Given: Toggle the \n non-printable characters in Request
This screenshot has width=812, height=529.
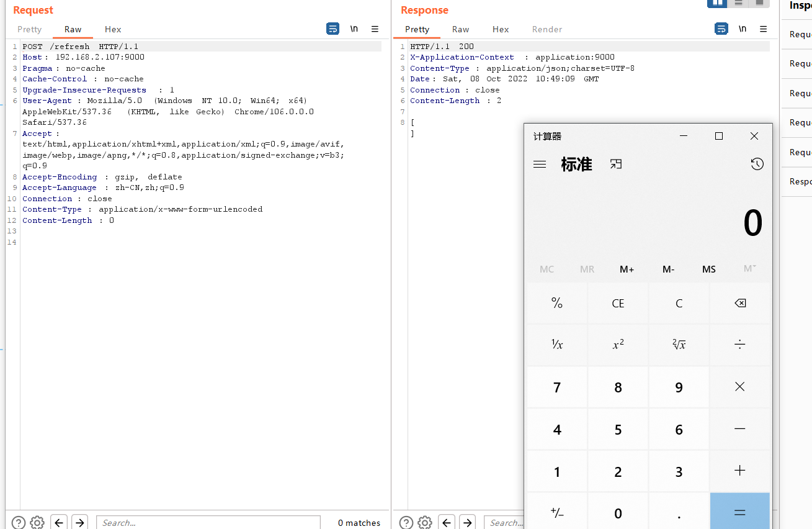Looking at the screenshot, I should [354, 29].
